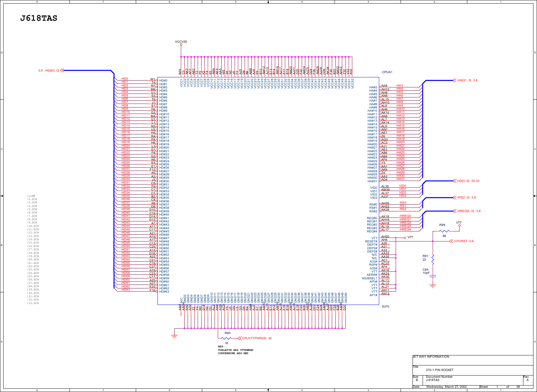Click the CPUVTTPWRGD net label
The width and height of the screenshot is (537, 392).
point(254,338)
